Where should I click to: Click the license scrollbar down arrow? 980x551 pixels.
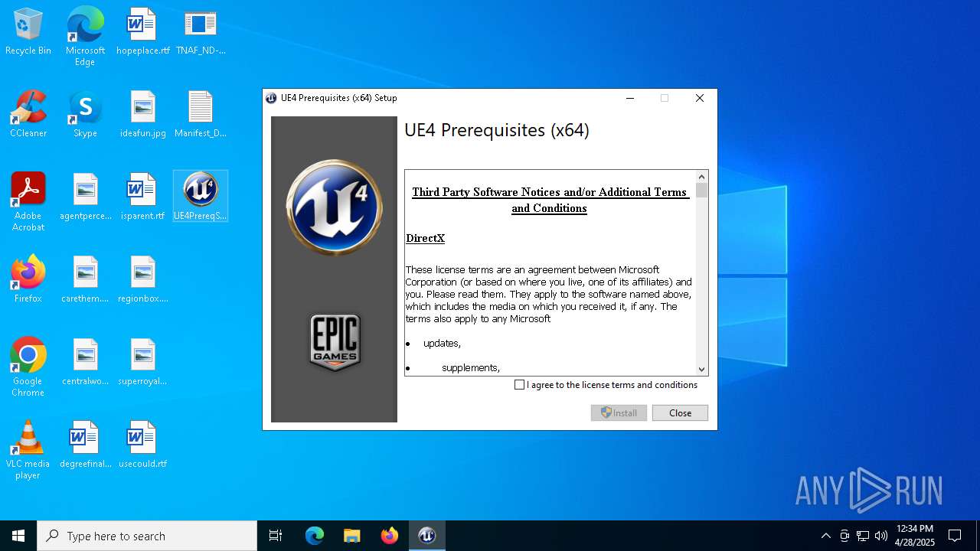(x=701, y=369)
